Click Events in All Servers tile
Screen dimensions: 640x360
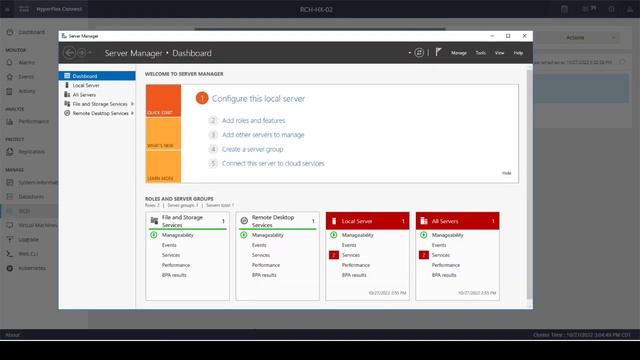(x=439, y=245)
